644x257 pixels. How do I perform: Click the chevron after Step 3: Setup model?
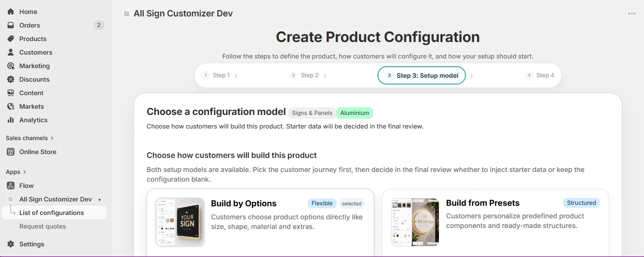pos(471,76)
